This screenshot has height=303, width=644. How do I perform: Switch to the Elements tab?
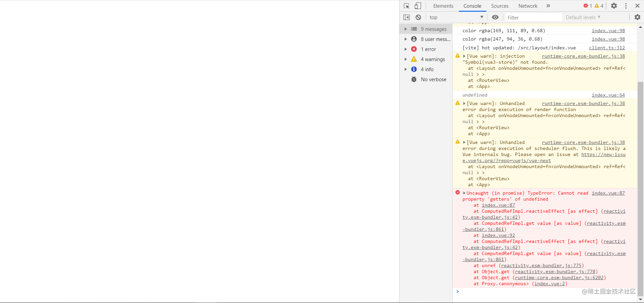point(443,6)
